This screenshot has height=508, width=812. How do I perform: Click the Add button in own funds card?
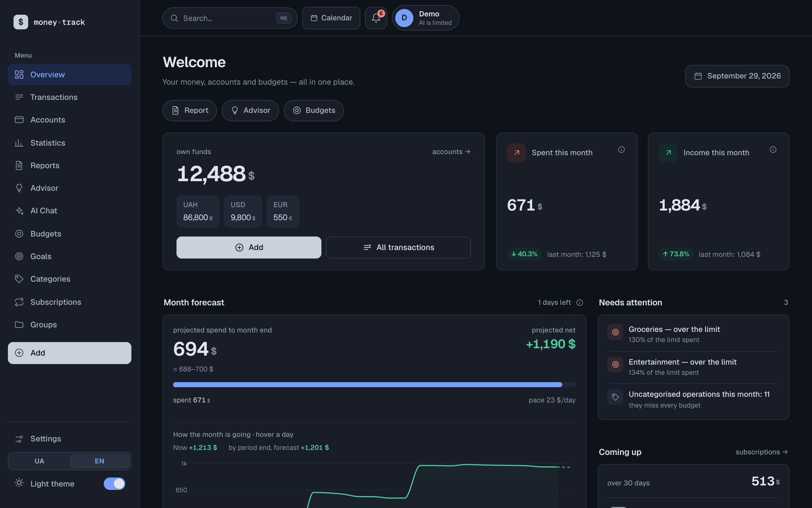249,248
